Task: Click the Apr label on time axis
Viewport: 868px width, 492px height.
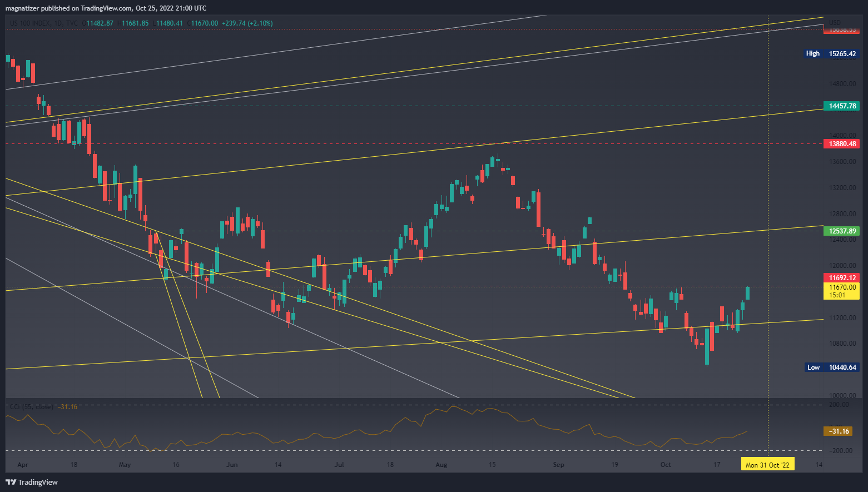Action: tap(23, 465)
